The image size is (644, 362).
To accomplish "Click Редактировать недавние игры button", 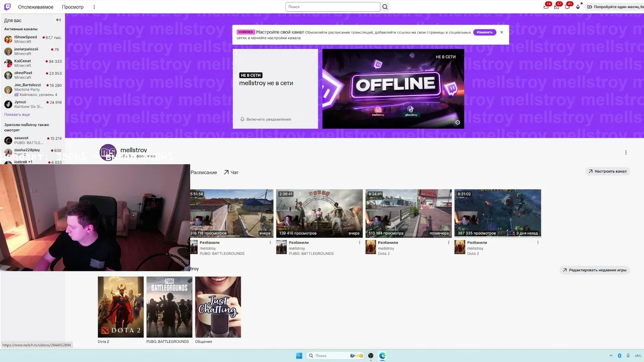I will [x=594, y=270].
